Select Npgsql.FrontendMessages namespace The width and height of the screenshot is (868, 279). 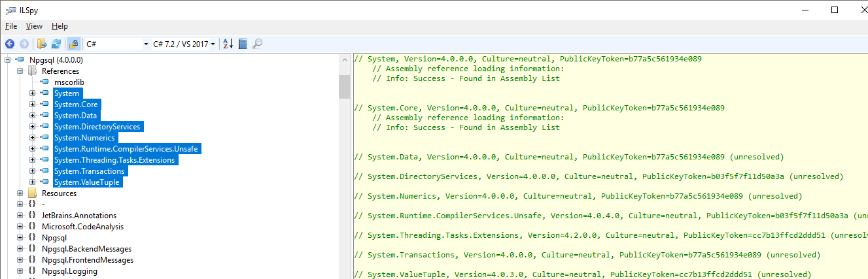[x=88, y=260]
